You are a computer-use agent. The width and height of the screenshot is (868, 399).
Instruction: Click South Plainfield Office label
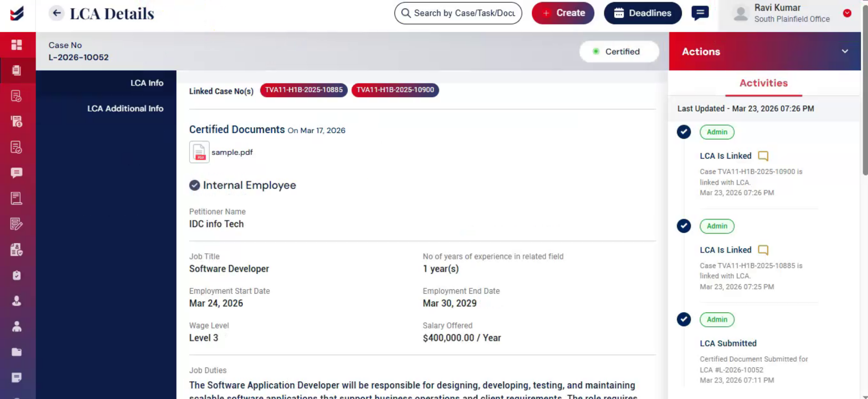(792, 19)
